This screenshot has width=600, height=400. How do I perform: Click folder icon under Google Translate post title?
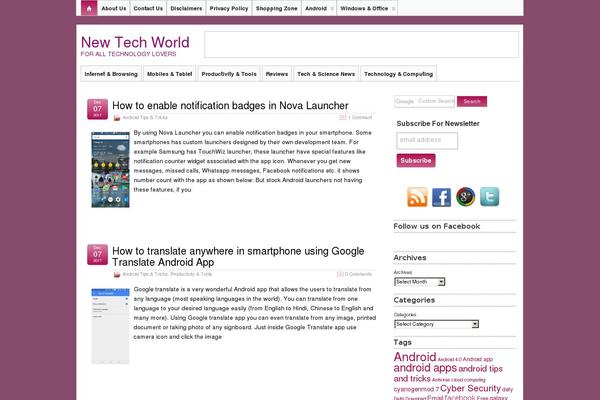pos(117,274)
